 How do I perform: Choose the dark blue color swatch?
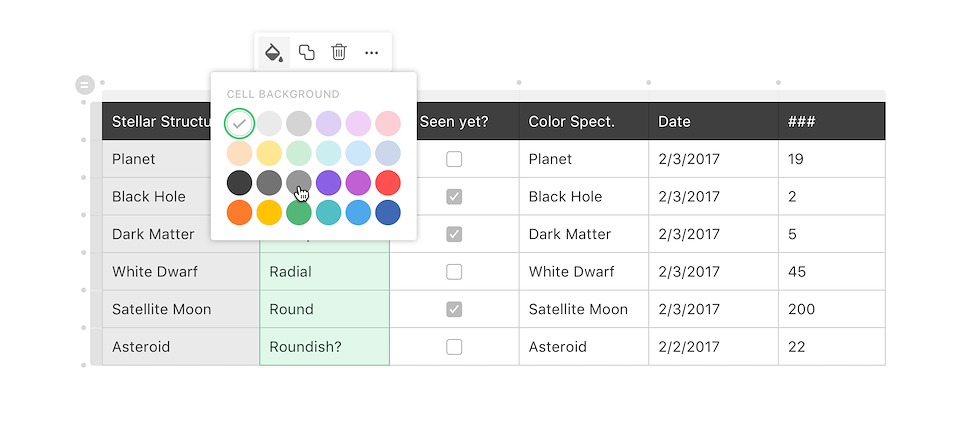pos(388,212)
